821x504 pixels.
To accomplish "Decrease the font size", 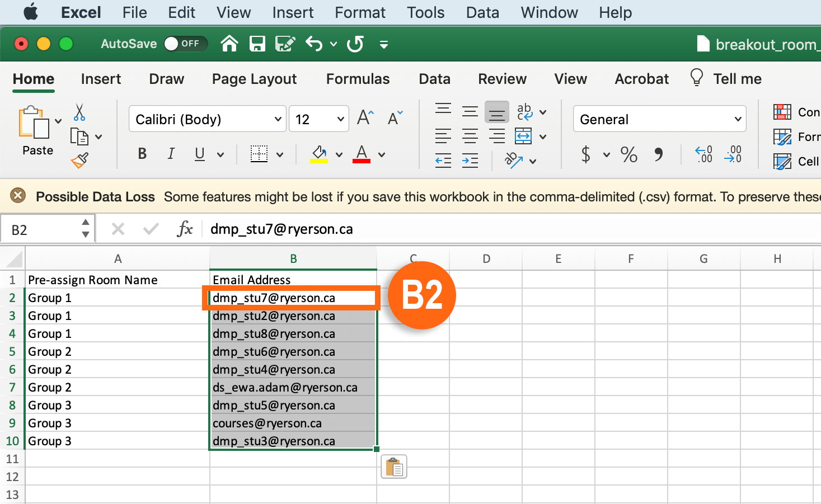I will (395, 117).
